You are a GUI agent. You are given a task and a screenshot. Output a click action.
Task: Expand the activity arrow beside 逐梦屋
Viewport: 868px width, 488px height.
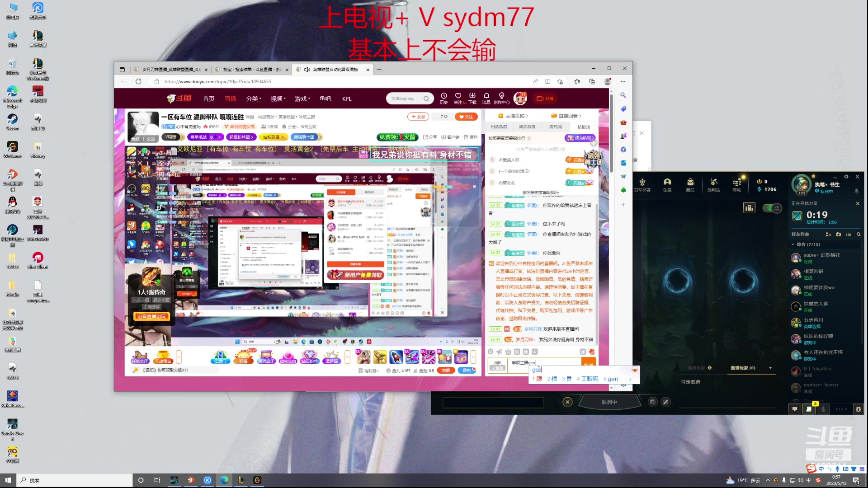347,357
